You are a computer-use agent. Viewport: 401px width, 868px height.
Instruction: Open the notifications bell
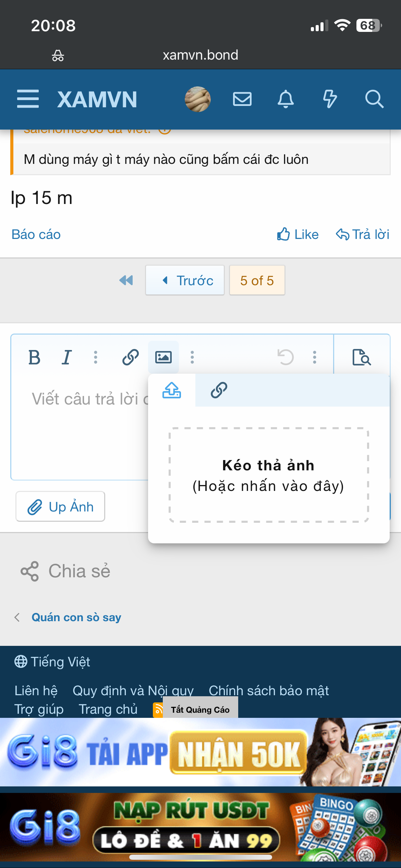[285, 99]
